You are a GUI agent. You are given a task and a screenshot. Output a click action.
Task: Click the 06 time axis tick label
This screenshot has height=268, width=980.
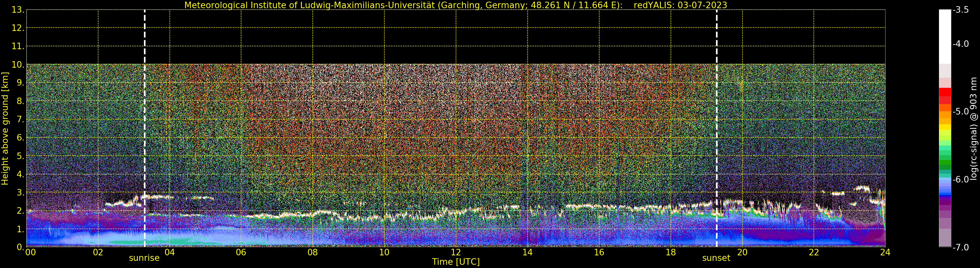point(241,252)
